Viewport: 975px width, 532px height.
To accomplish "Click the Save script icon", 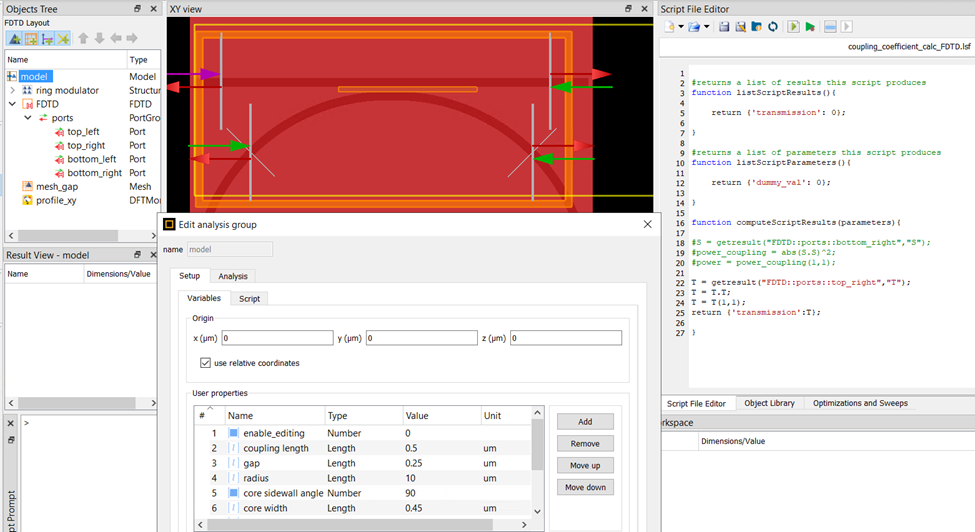I will coord(724,27).
